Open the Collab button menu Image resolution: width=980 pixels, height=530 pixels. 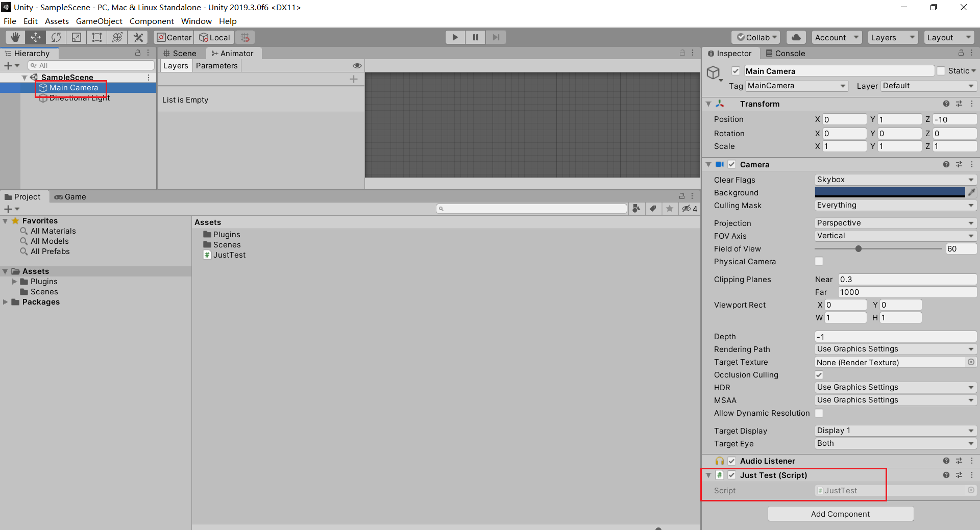click(x=755, y=37)
